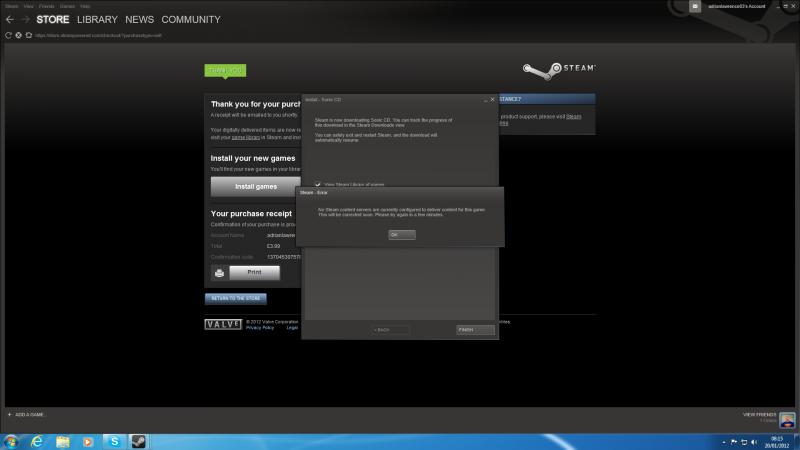Open the Privacy Policy footer link
Viewport: 800px width, 450px height.
(x=260, y=328)
